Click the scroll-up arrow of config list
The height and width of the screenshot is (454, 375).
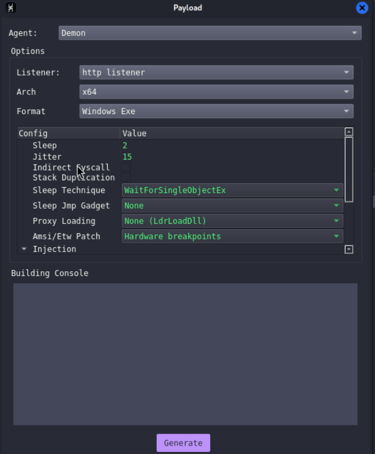349,132
